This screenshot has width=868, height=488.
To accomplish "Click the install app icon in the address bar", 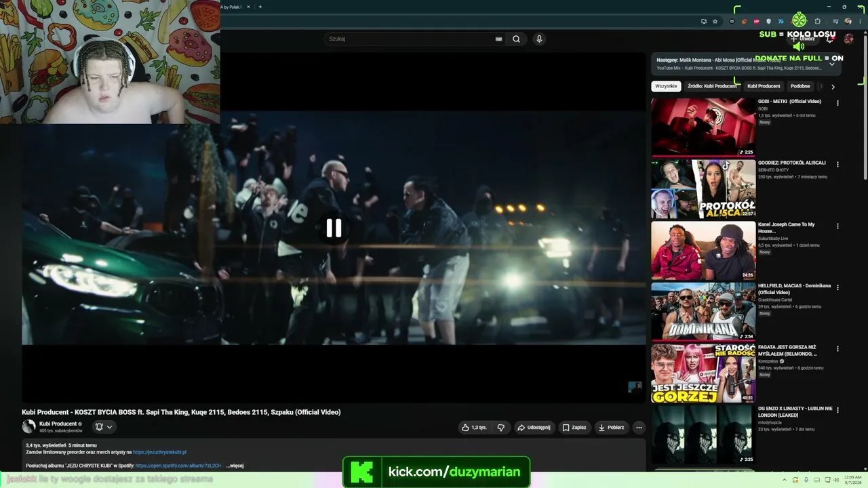I will (704, 21).
